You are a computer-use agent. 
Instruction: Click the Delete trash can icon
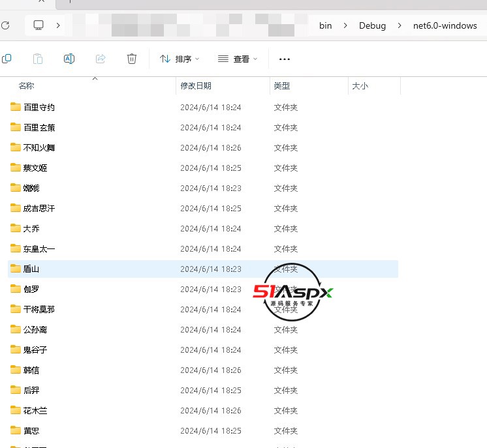pos(132,59)
